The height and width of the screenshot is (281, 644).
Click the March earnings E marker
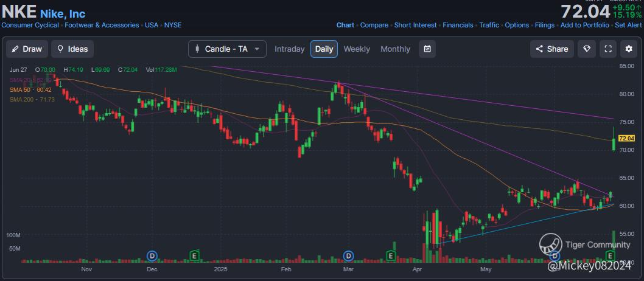click(391, 257)
